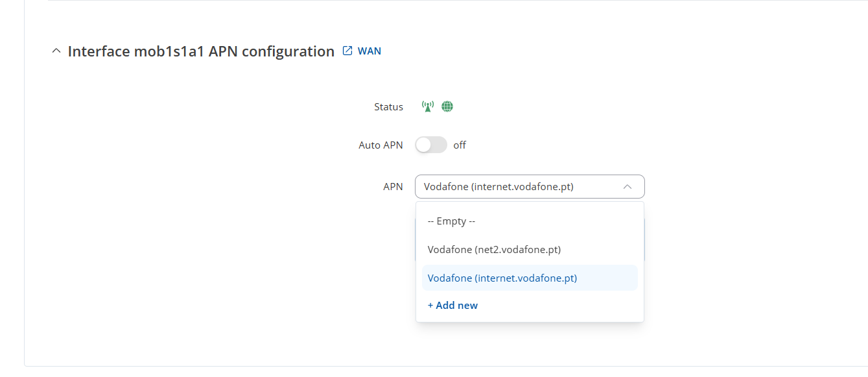
Task: Click 'internet.vodafone.pt' text inside the APN field
Action: pos(522,187)
